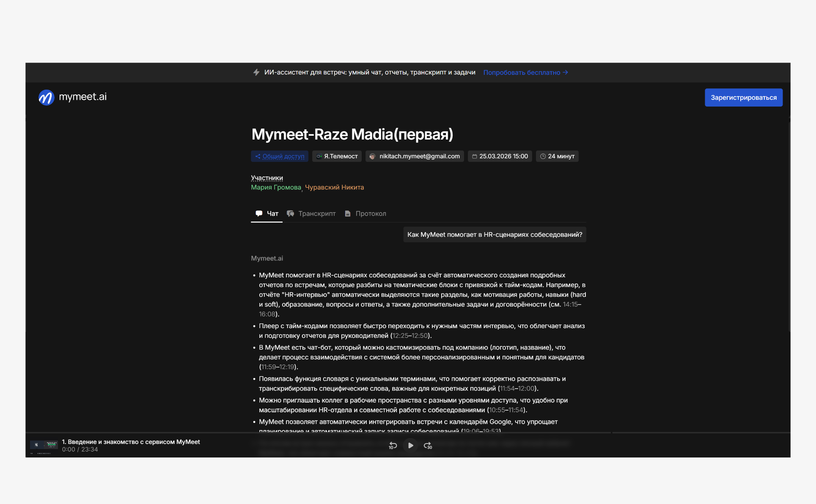The height and width of the screenshot is (504, 816).
Task: Click the Зарегистрироваться button
Action: click(x=743, y=98)
